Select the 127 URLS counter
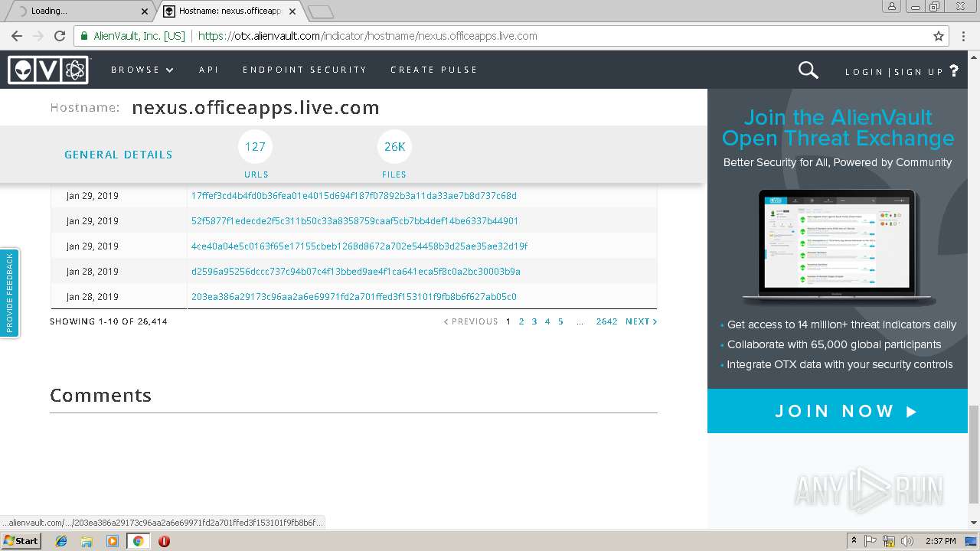980x551 pixels. point(256,155)
